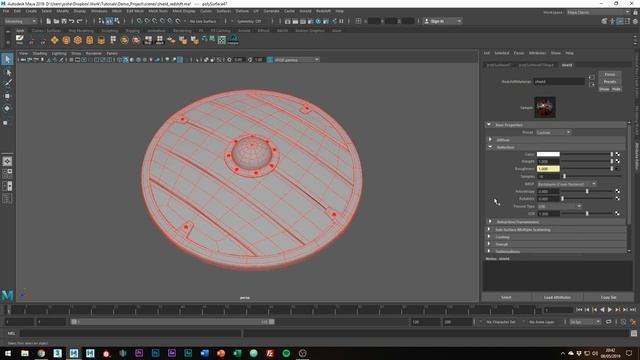Open the File menu
640x360 pixels.
pyautogui.click(x=6, y=11)
